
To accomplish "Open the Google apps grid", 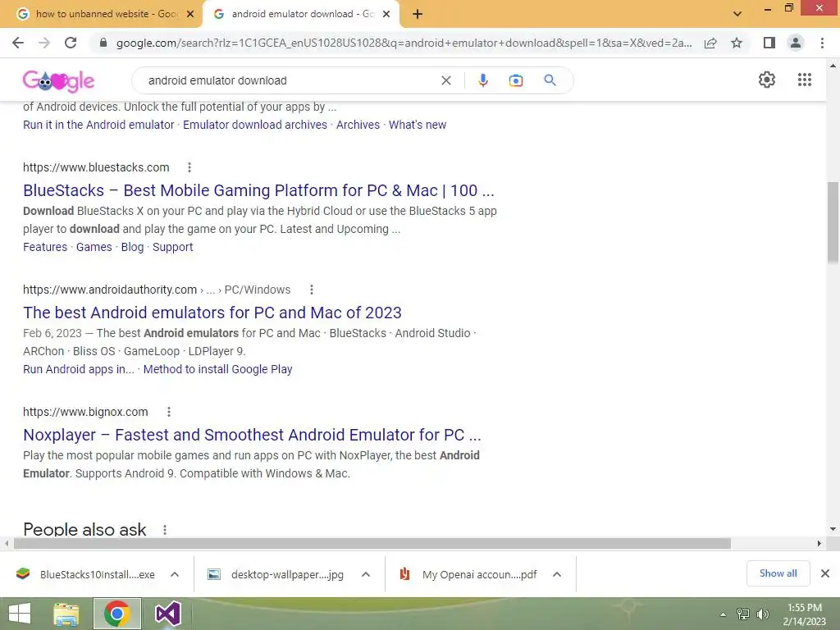I will click(x=804, y=80).
